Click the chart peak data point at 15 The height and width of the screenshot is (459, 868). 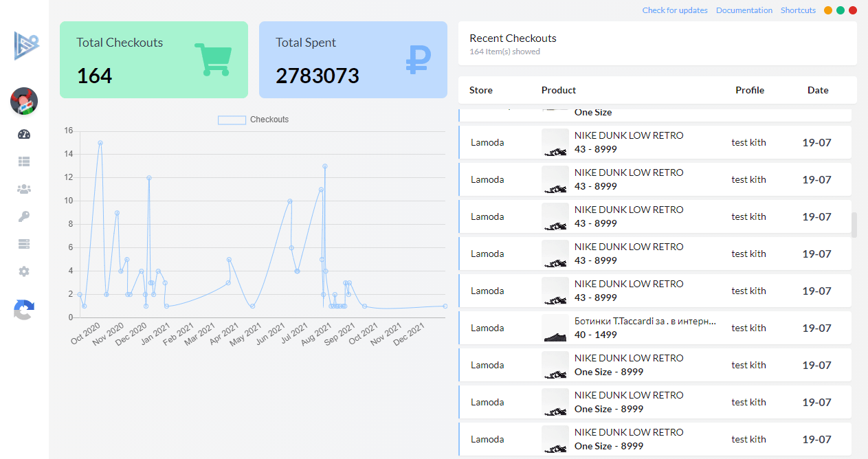coord(100,143)
